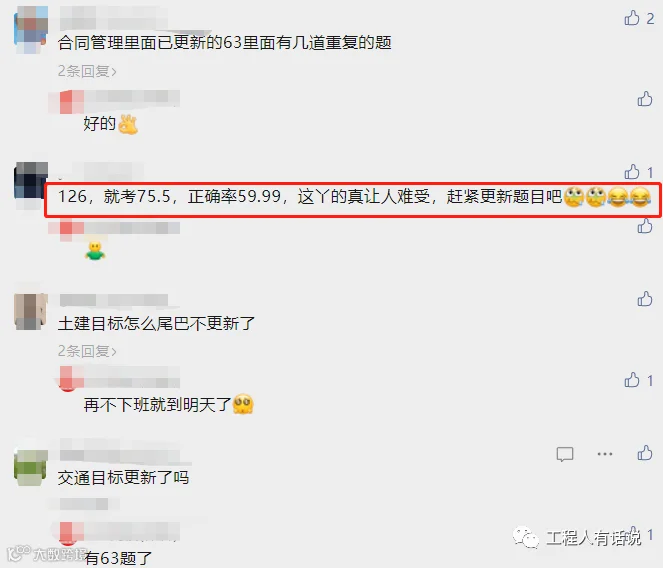Expand 2条回复 under 合同管理 comment

[87, 71]
